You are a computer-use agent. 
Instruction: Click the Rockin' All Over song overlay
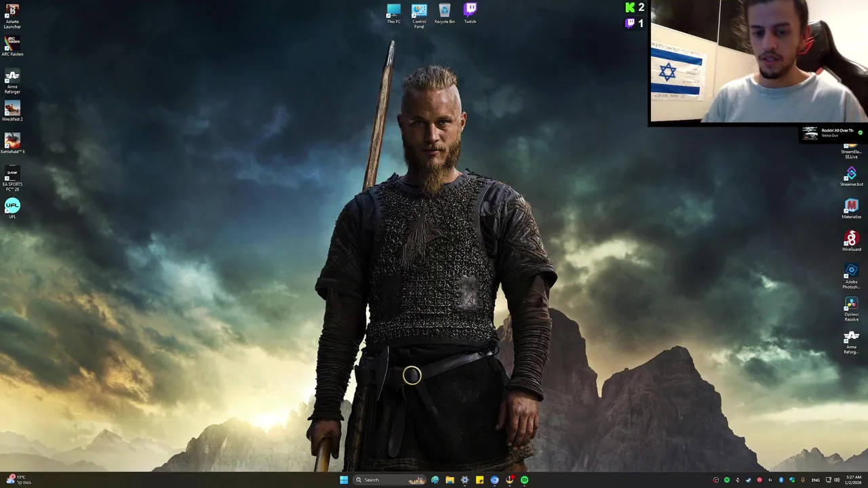(x=832, y=133)
